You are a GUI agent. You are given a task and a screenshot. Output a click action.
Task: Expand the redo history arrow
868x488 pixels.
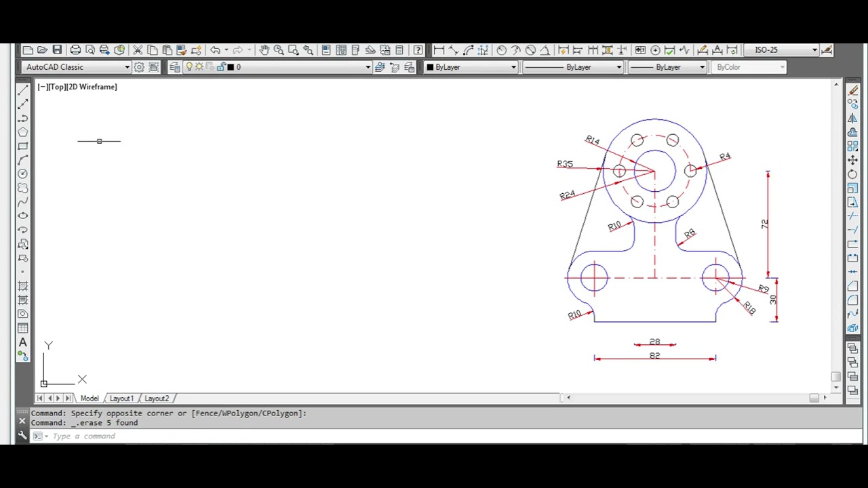click(x=249, y=50)
